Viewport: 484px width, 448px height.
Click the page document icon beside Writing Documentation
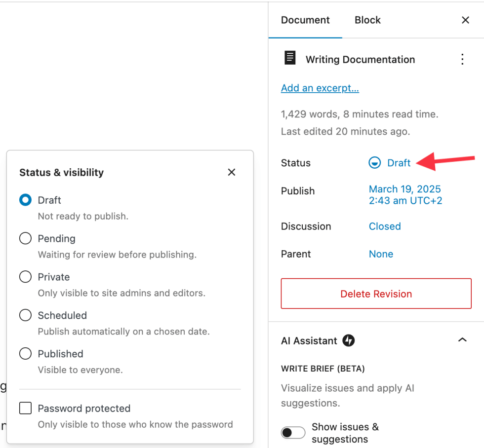click(290, 59)
